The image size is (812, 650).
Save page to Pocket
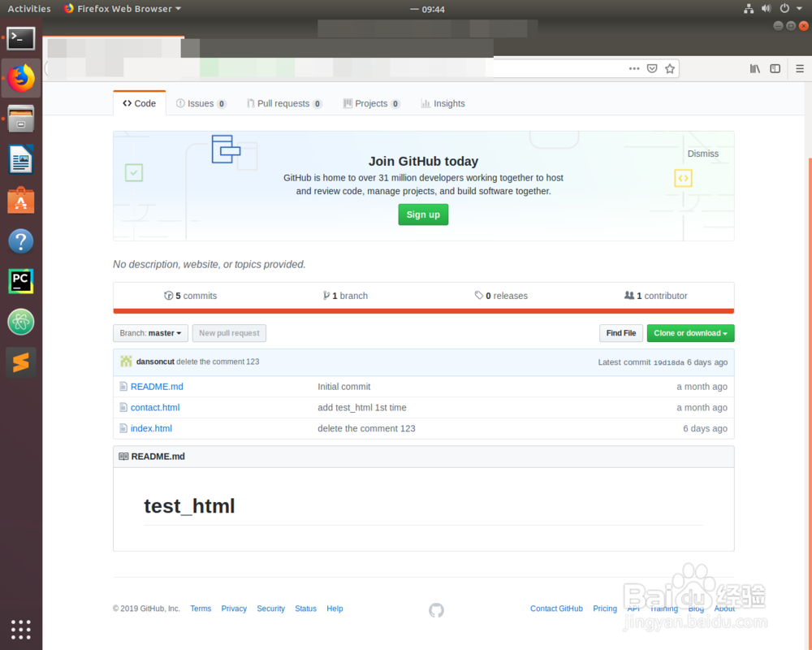652,68
